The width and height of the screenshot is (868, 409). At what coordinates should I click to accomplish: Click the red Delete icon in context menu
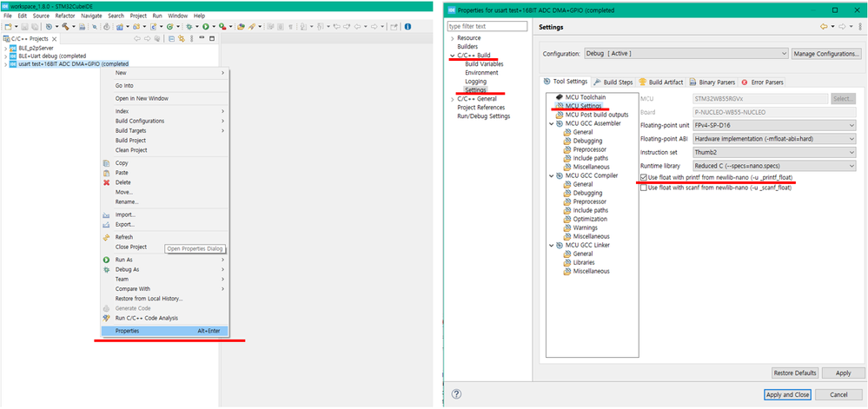(x=106, y=182)
